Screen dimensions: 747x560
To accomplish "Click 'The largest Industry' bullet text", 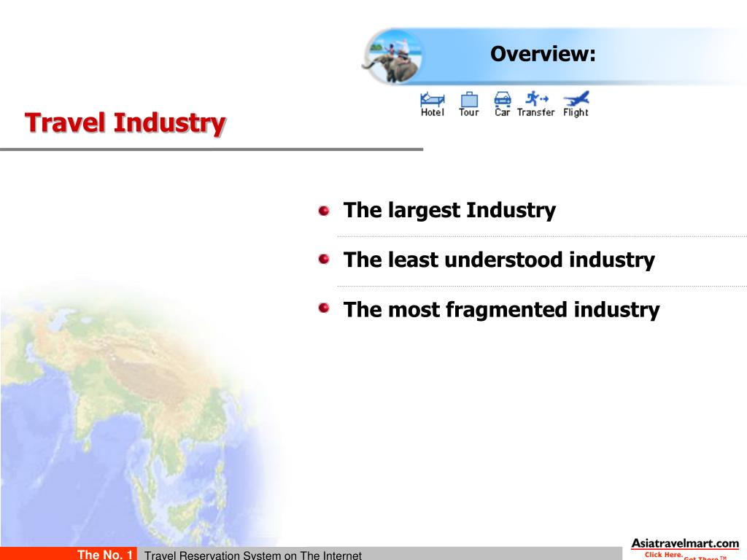I will coord(449,211).
